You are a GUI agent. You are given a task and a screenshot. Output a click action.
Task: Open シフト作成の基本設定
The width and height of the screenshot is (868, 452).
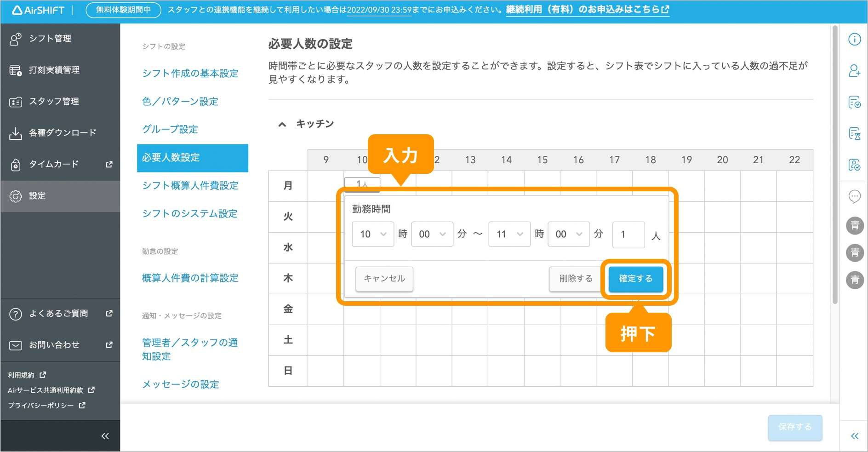pyautogui.click(x=190, y=74)
